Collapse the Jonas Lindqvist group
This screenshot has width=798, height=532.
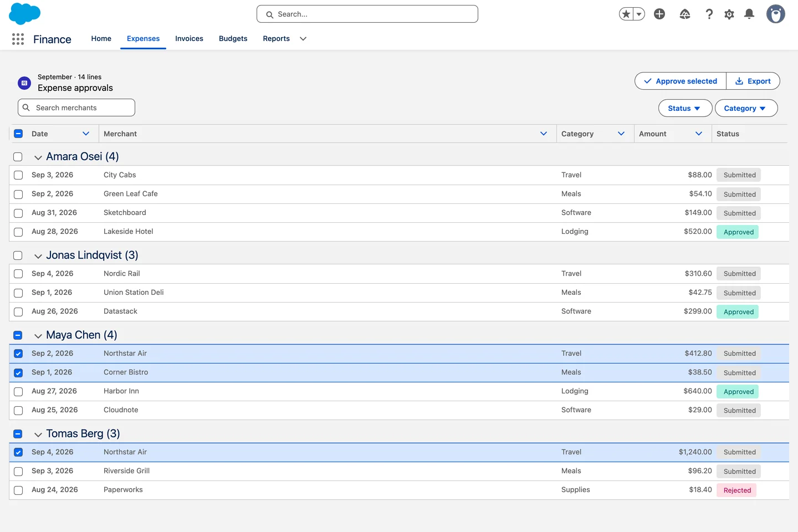pos(38,256)
